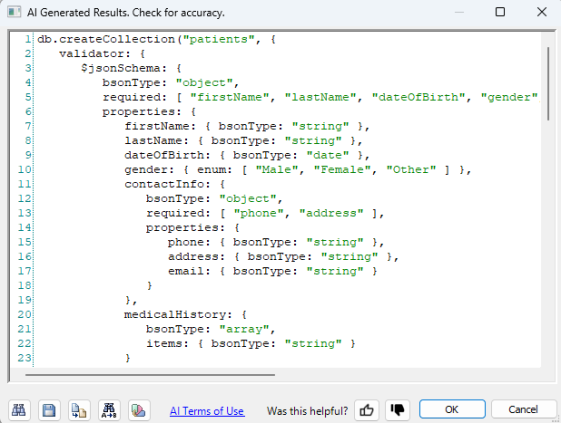Click the "patients" collection name text
Viewport: 561px width, 423px height.
pyautogui.click(x=219, y=39)
